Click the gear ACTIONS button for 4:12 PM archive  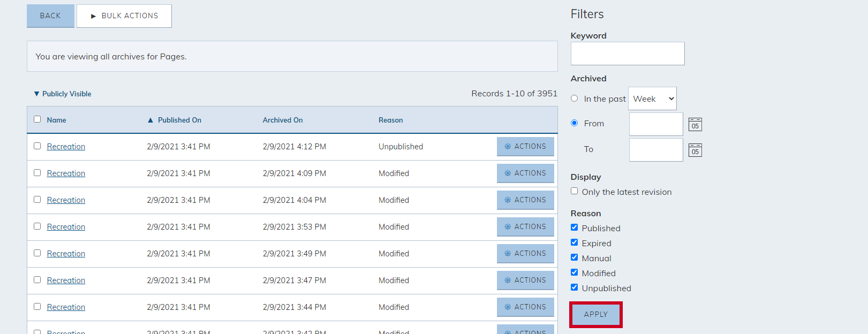[525, 147]
